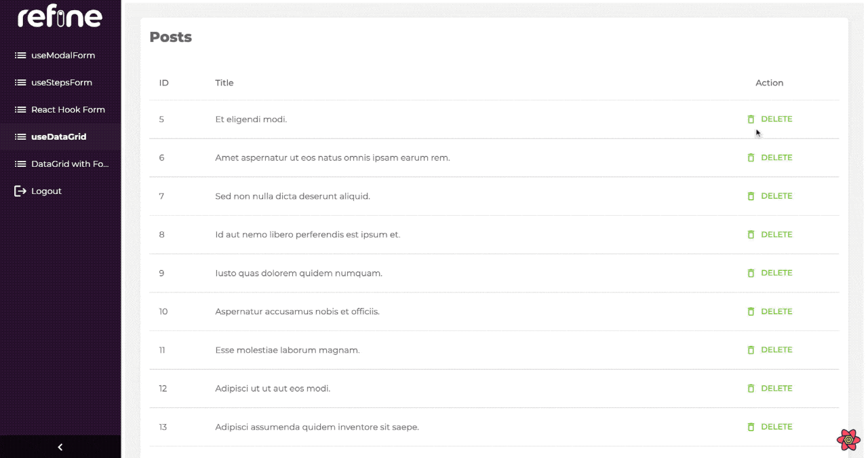The height and width of the screenshot is (458, 868).
Task: Select the row with ID 10
Action: click(407, 311)
